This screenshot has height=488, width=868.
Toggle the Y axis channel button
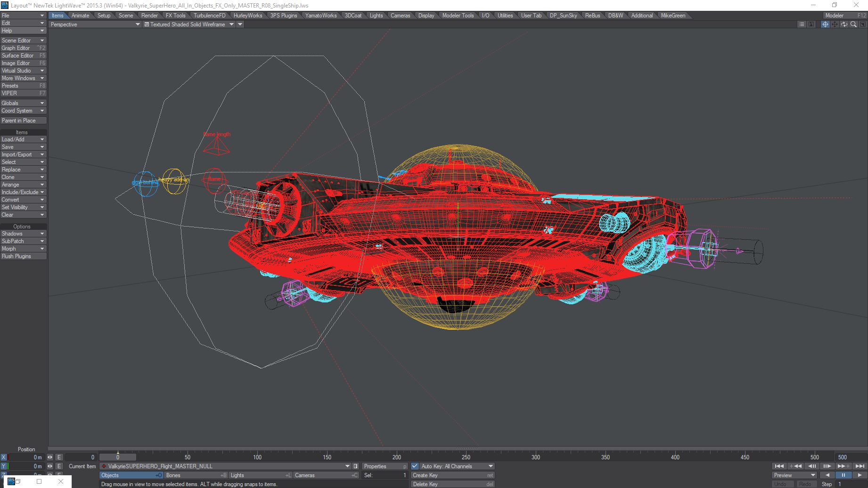(4, 466)
